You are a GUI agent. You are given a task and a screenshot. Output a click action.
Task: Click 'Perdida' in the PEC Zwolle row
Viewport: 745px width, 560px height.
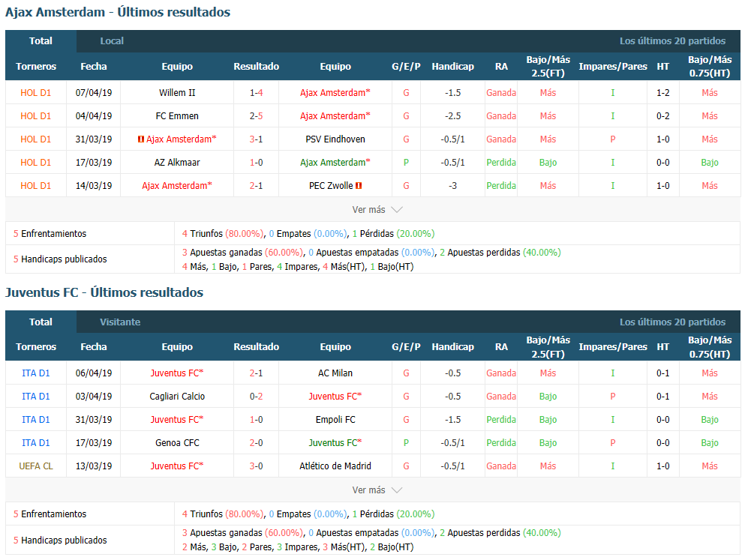click(x=500, y=186)
